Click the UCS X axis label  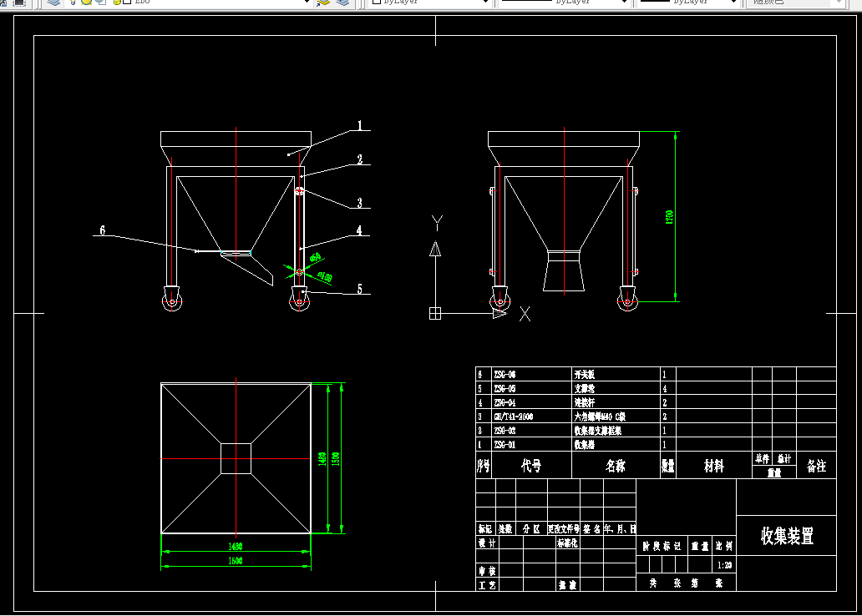click(x=525, y=315)
